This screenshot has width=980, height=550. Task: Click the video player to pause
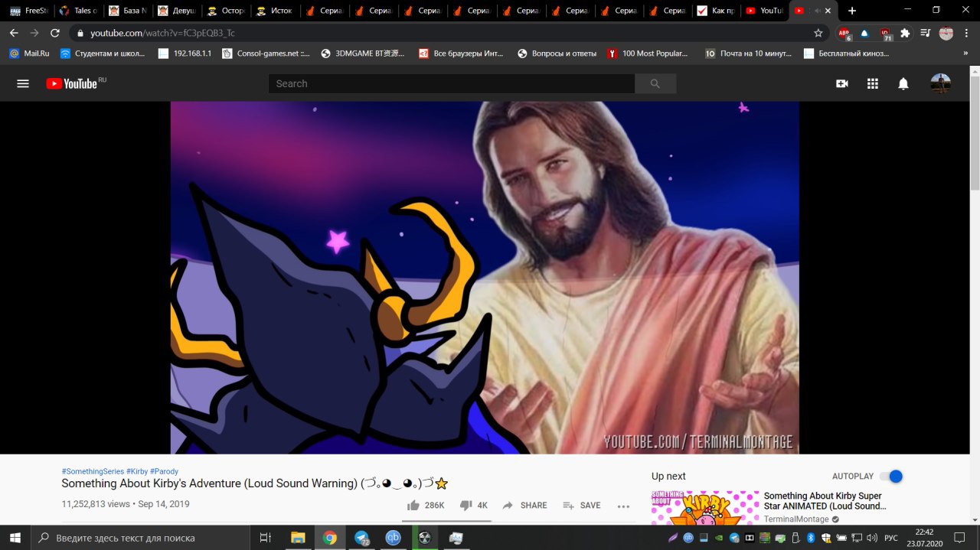click(x=485, y=278)
